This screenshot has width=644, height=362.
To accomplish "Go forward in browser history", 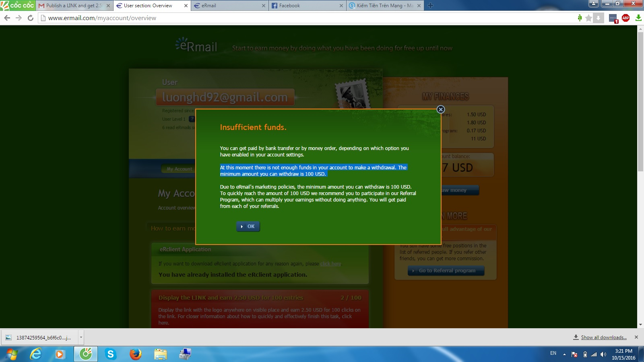I will tap(19, 18).
